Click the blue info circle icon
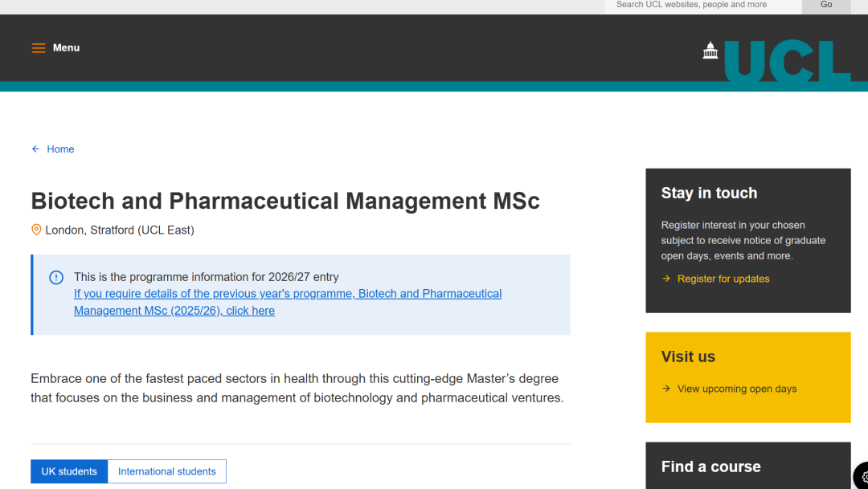 (x=56, y=278)
